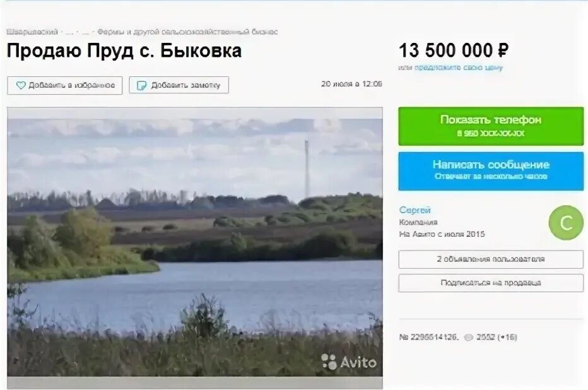Open Написать сообщение to message seller
This screenshot has height=390, width=588.
pyautogui.click(x=491, y=171)
